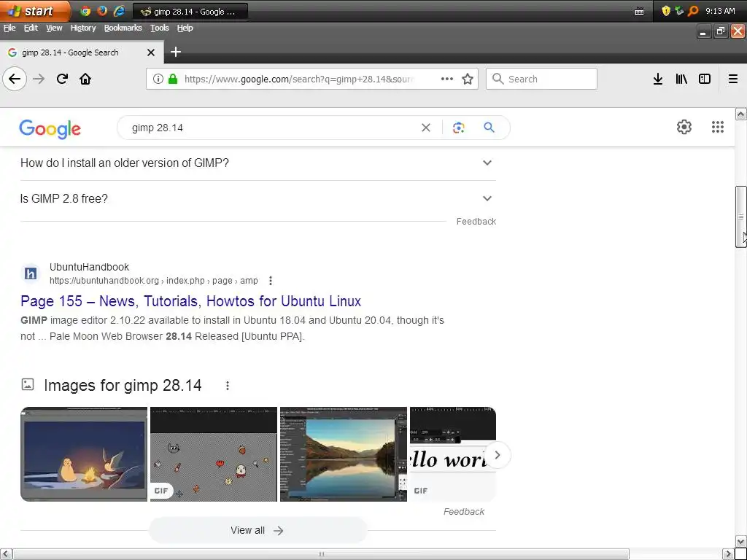Open the Google apps grid

[x=718, y=127]
